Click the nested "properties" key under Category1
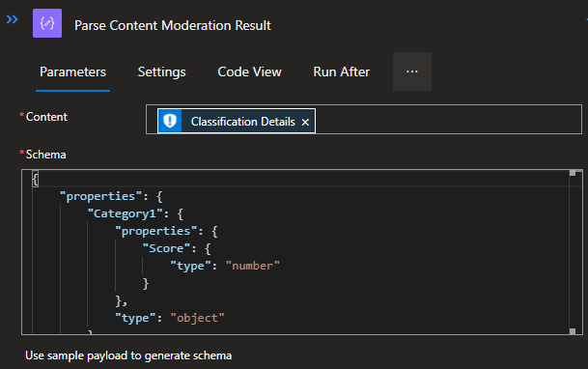The width and height of the screenshot is (588, 369). click(x=156, y=231)
